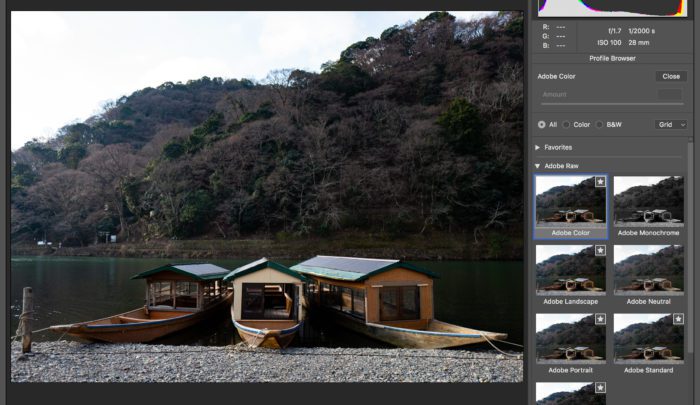The width and height of the screenshot is (700, 405).
Task: Select the Adobe Landscape profile thumbnail
Action: (571, 269)
